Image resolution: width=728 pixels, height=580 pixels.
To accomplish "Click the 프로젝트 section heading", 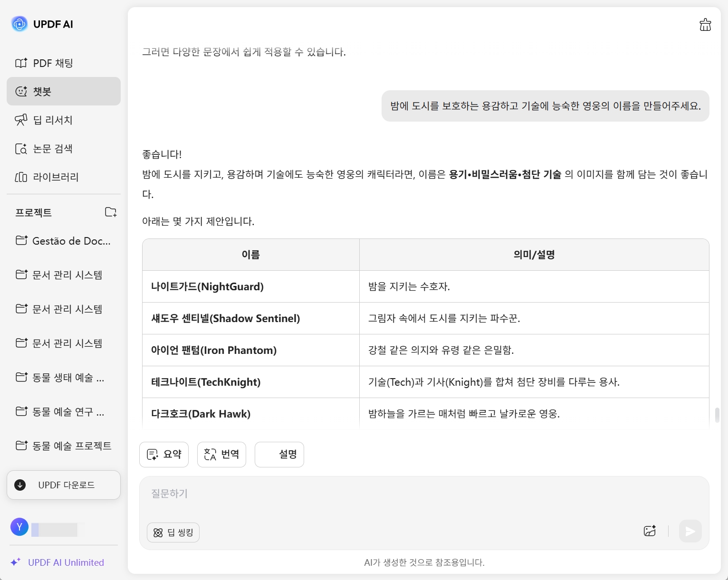I will (33, 212).
